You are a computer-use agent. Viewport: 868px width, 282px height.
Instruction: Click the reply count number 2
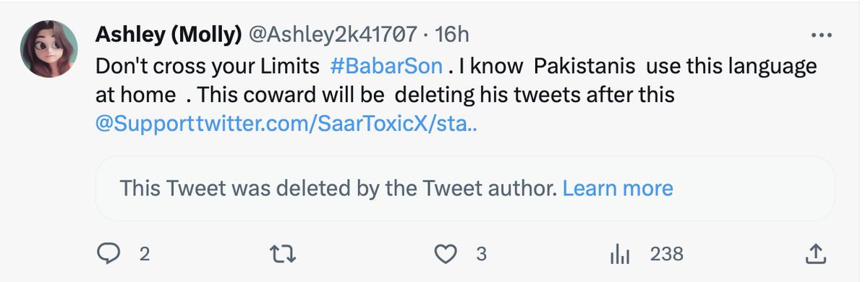(x=144, y=254)
